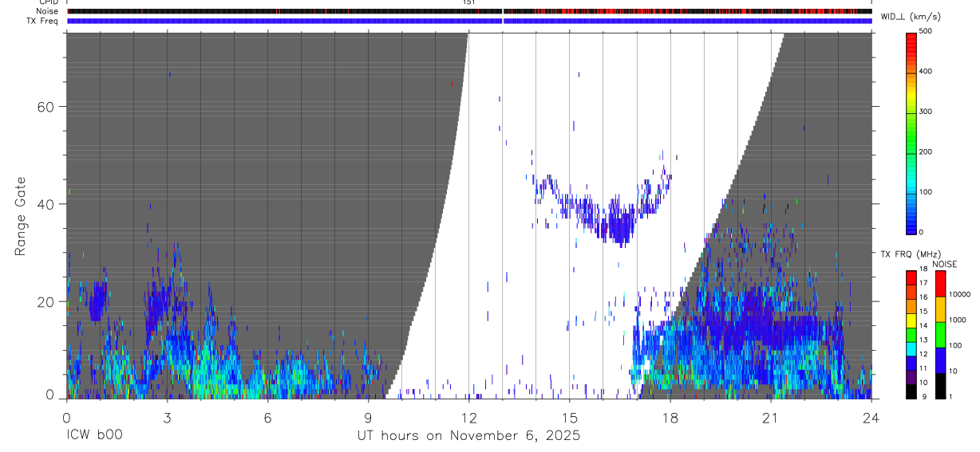The height and width of the screenshot is (452, 980).
Task: Click the NOISE level color bar
Action: pyautogui.click(x=940, y=334)
